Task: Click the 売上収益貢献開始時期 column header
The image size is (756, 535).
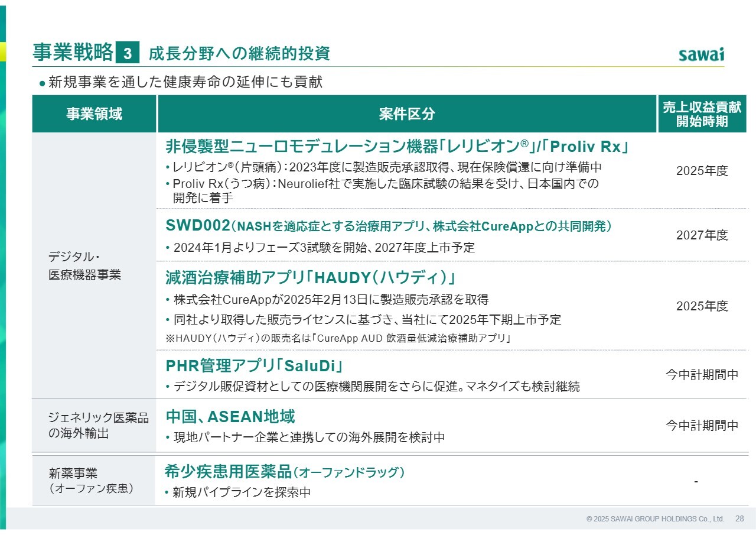Action: pyautogui.click(x=702, y=114)
